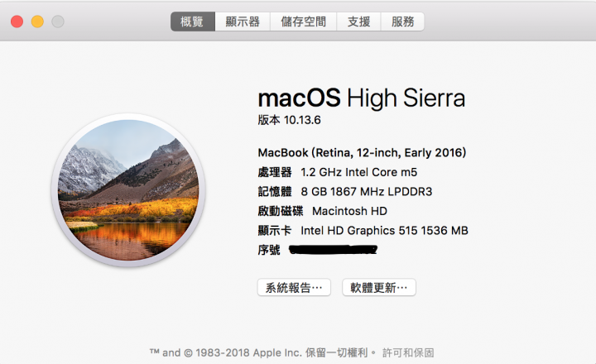Open the 顯示器 tab
Image resolution: width=596 pixels, height=364 pixels.
243,22
